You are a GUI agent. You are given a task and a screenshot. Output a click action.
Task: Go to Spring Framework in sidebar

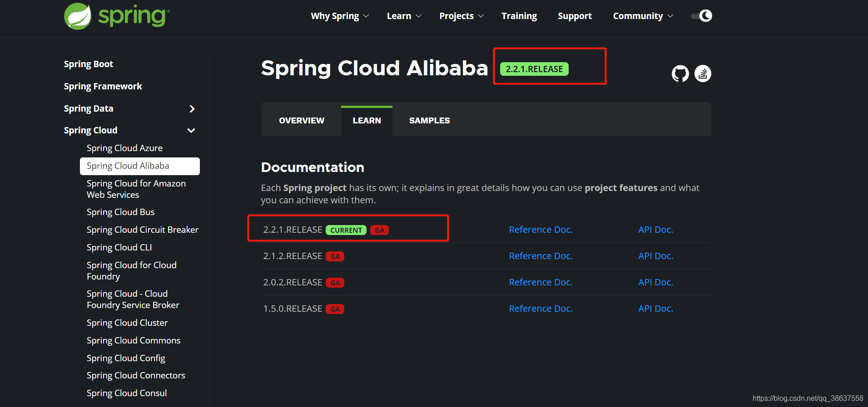103,86
